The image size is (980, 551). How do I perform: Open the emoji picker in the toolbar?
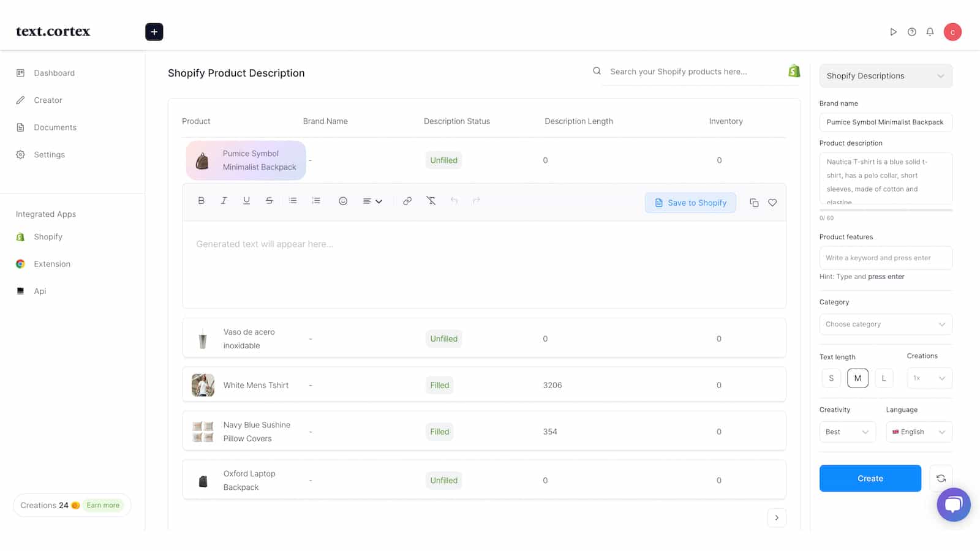(342, 200)
